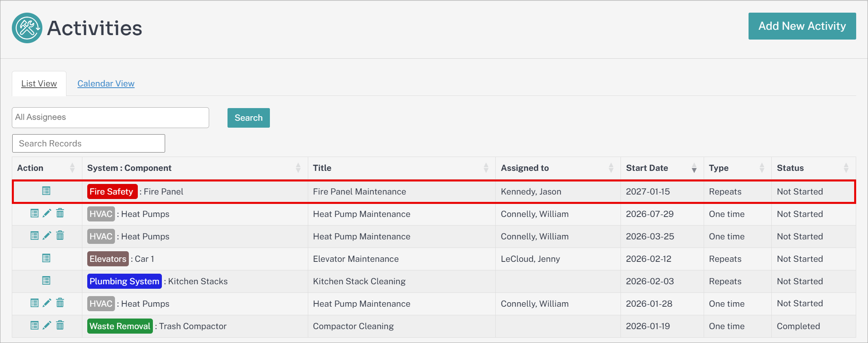Click the green Waste Removal tag
Screen dimensions: 868x343
tap(120, 326)
